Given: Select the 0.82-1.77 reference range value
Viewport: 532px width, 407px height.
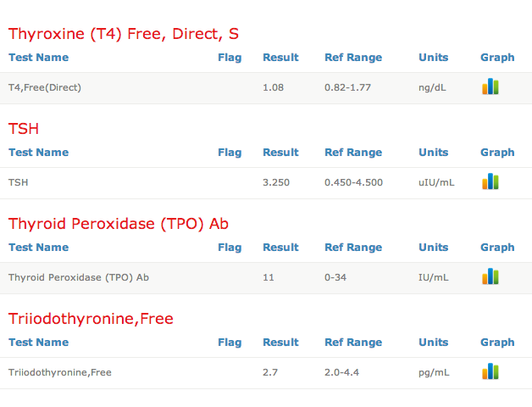Looking at the screenshot, I should tap(347, 87).
